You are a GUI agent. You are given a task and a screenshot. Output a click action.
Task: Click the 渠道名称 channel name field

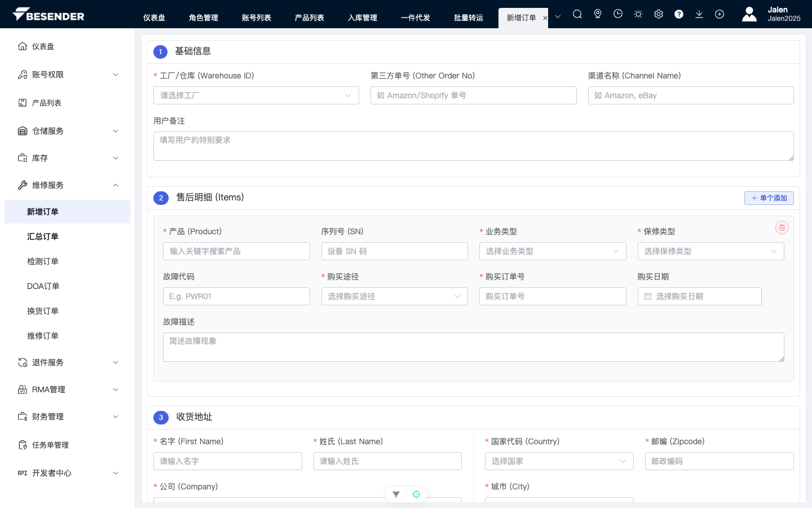691,95
